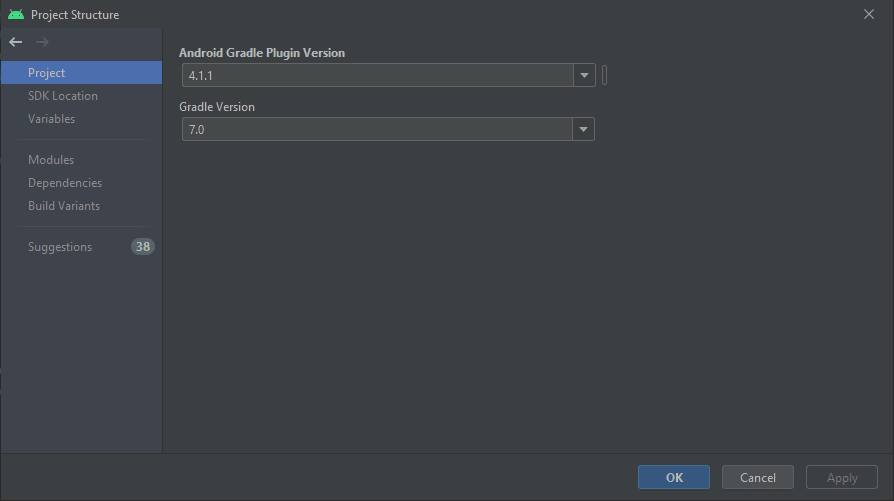
Task: Click the 7.0 Gradle version field
Action: click(377, 129)
